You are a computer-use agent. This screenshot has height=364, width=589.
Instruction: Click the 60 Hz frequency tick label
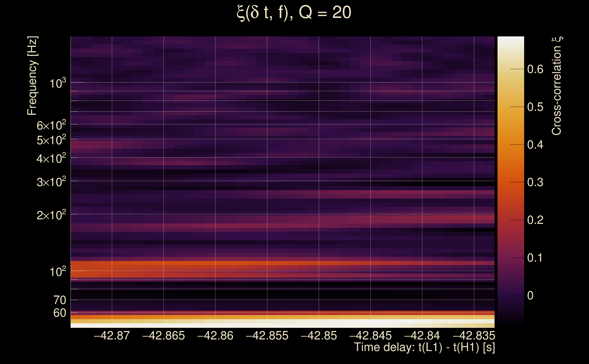(59, 313)
